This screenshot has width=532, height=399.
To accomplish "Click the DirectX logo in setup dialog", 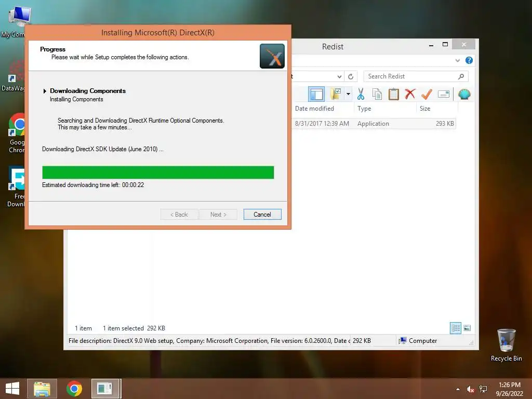I will coord(272,56).
